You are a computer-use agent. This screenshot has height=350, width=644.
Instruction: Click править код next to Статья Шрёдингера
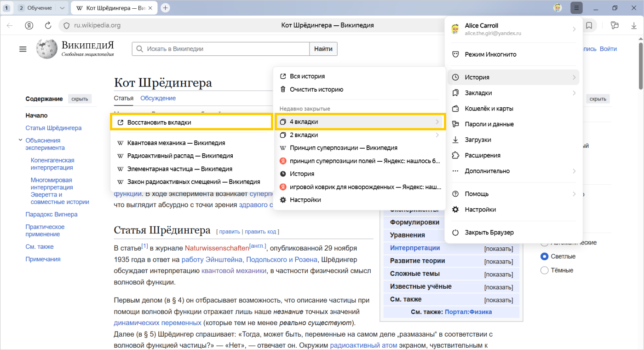260,232
